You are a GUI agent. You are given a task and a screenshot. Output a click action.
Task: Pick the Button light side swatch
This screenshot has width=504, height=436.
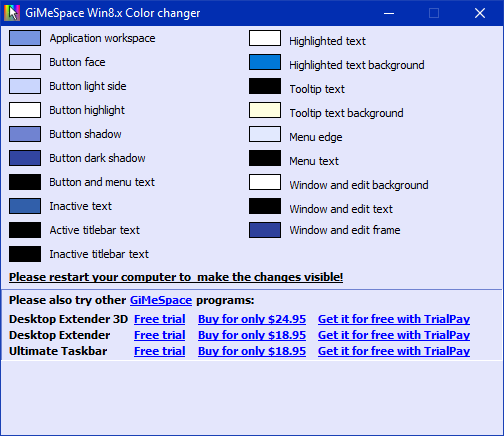25,86
